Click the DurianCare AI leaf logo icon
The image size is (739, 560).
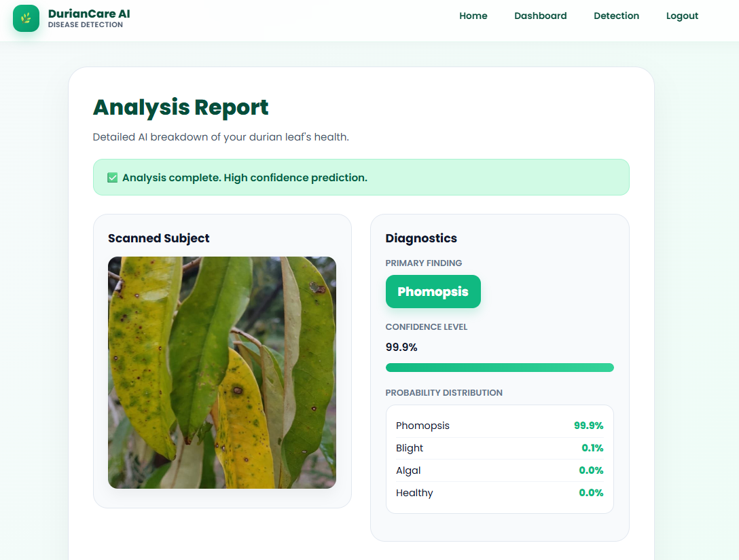point(26,18)
